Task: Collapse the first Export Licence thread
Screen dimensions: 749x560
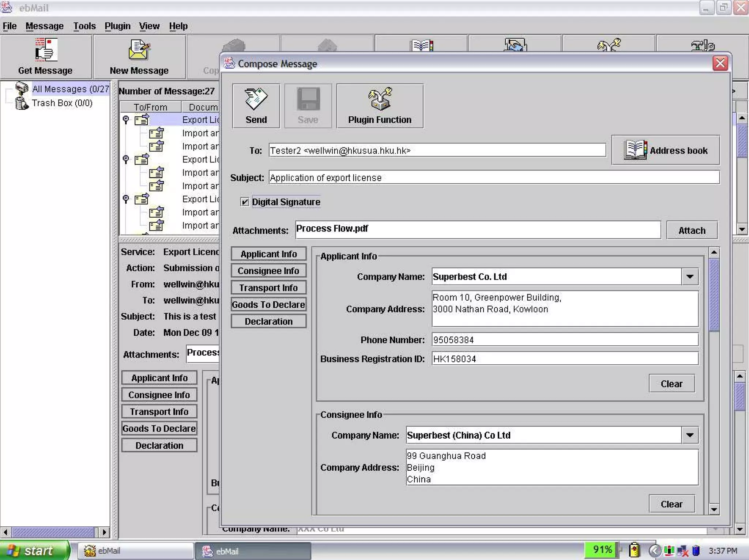Action: click(x=126, y=119)
